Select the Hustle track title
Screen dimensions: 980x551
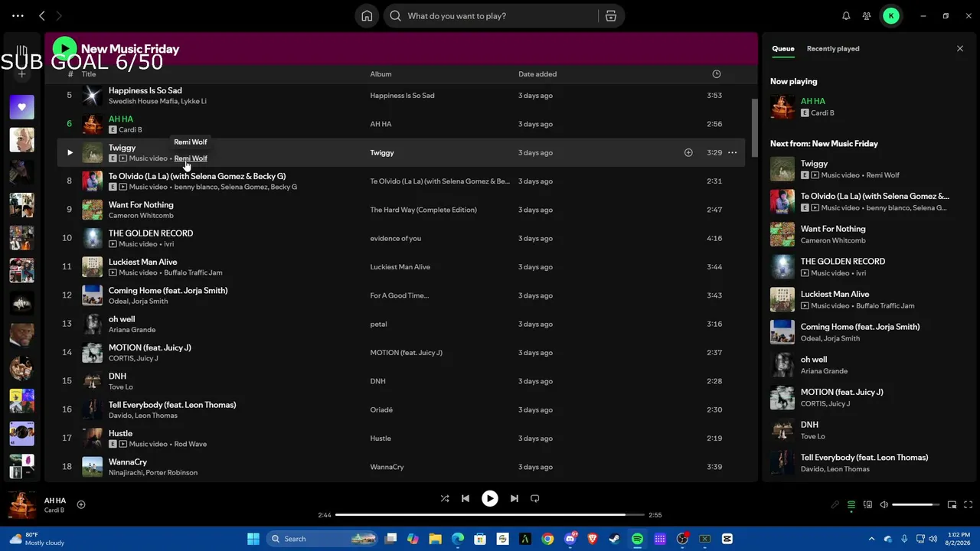coord(121,433)
